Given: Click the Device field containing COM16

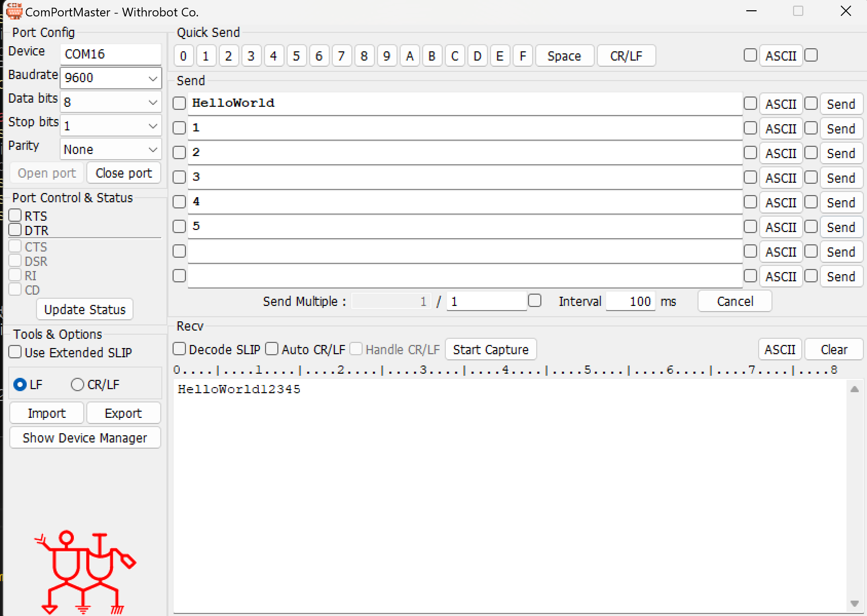Looking at the screenshot, I should pos(110,54).
